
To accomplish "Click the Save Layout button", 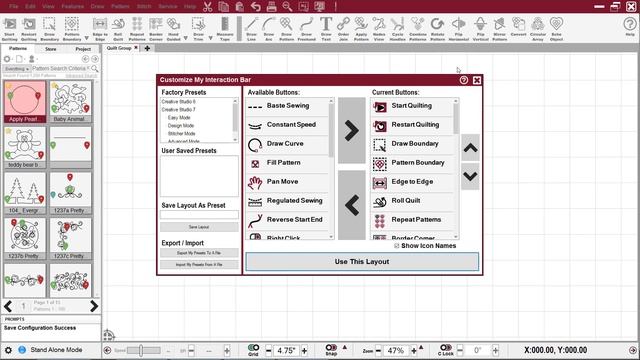I will click(x=199, y=227).
